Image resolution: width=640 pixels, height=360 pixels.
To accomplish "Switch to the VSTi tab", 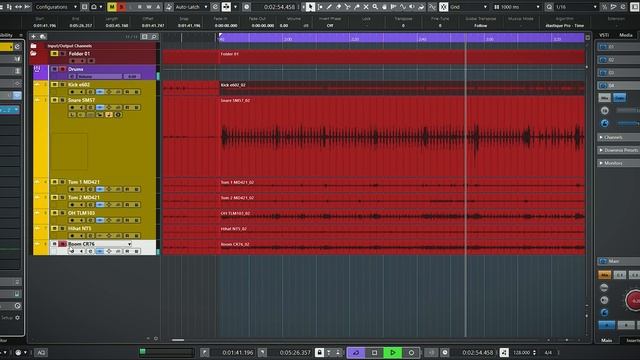I will (604, 35).
